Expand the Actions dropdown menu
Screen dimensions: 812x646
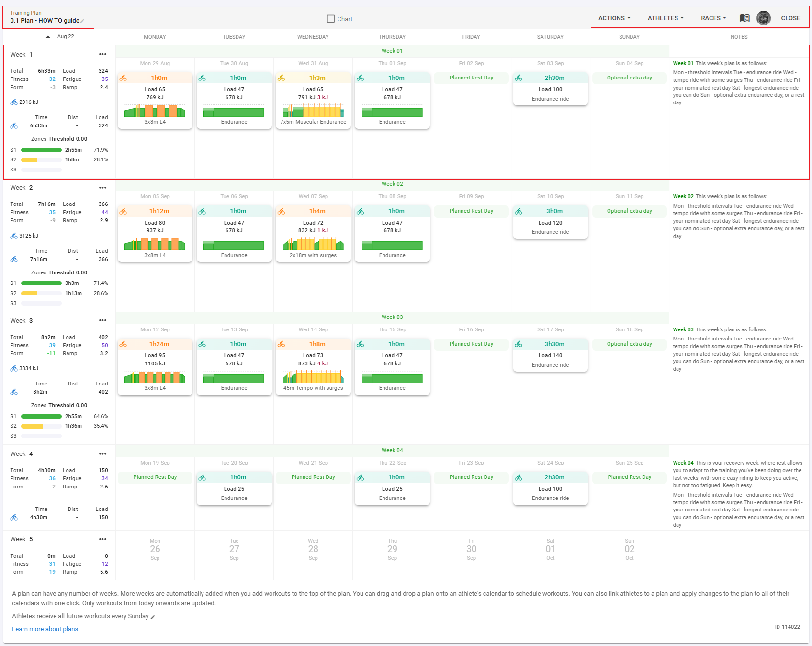click(614, 18)
